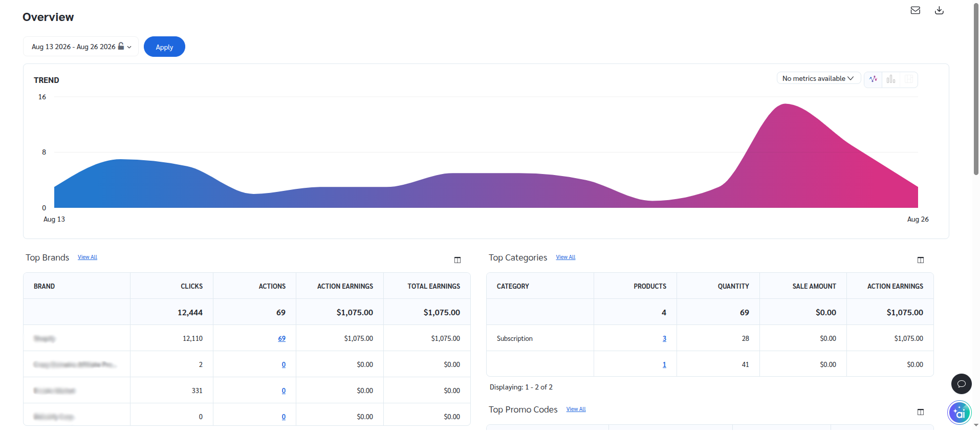Open View All for Top Brands

tap(88, 257)
